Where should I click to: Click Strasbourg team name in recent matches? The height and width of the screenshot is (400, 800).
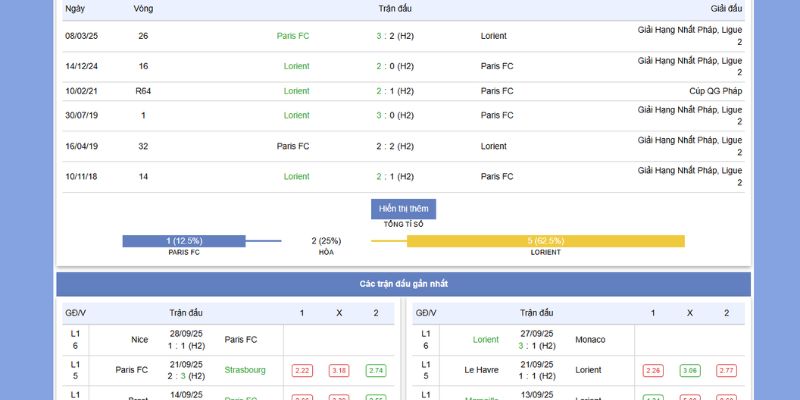(245, 370)
